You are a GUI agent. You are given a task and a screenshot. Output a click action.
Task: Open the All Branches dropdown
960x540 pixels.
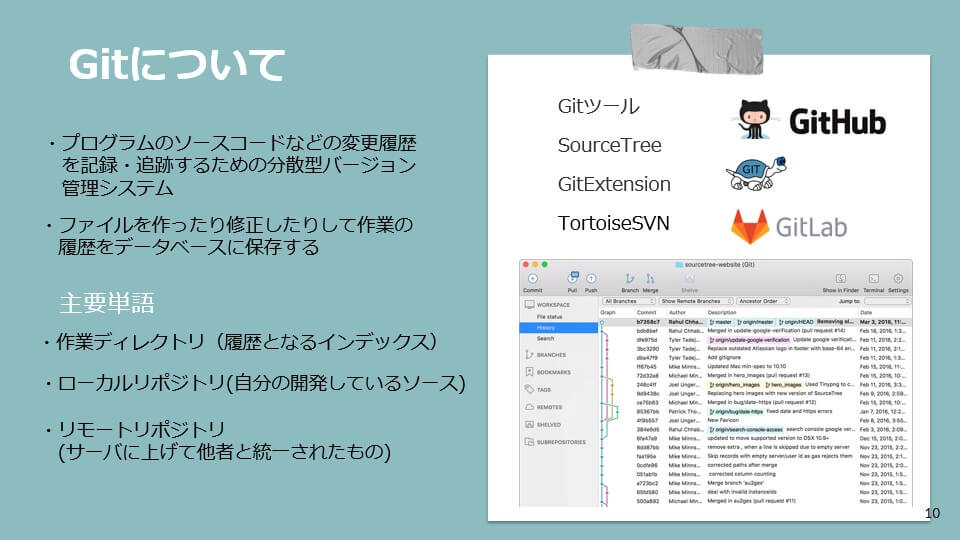click(628, 300)
